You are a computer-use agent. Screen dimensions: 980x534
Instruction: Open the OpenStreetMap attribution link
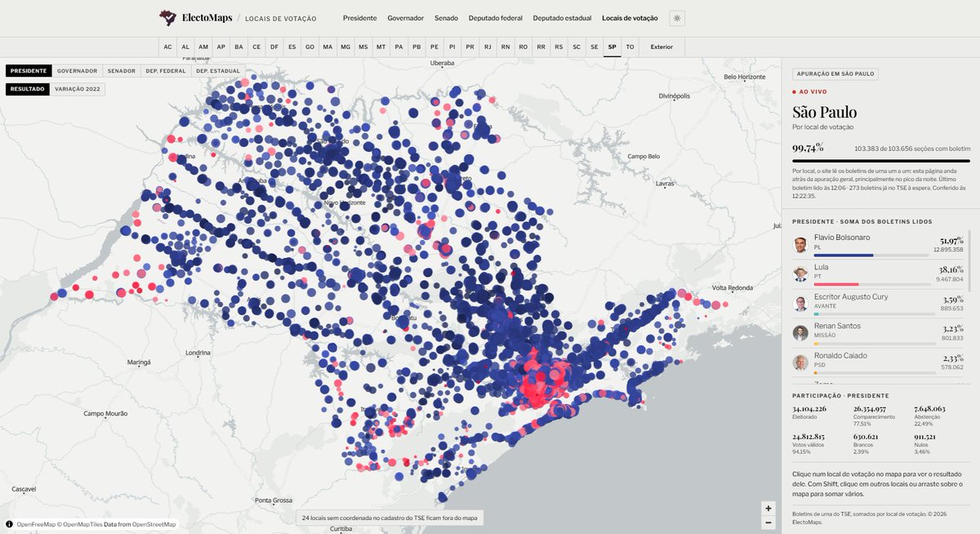click(154, 524)
